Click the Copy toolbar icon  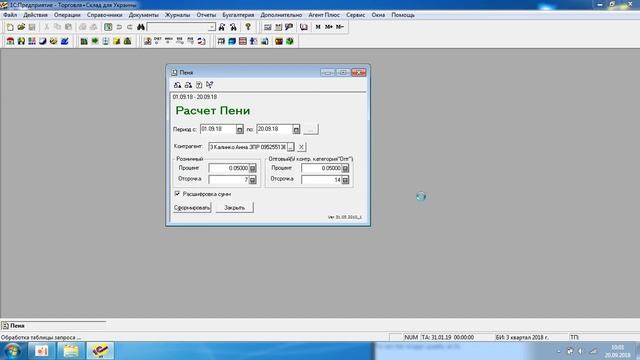point(58,27)
